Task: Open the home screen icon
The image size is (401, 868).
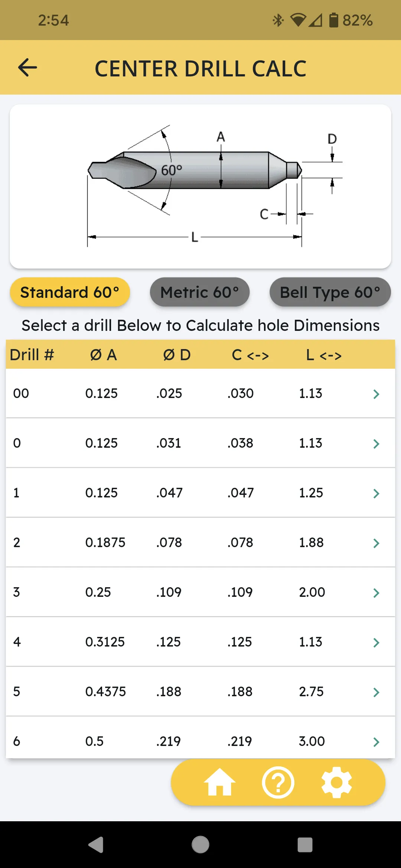Action: pos(219,782)
